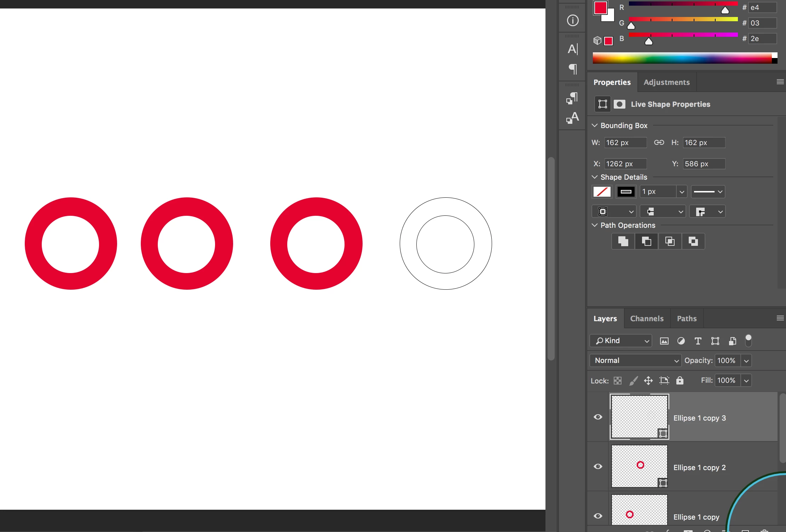The image size is (786, 532).
Task: Hide the Ellipse 1 copy 3 layer
Action: coord(598,417)
